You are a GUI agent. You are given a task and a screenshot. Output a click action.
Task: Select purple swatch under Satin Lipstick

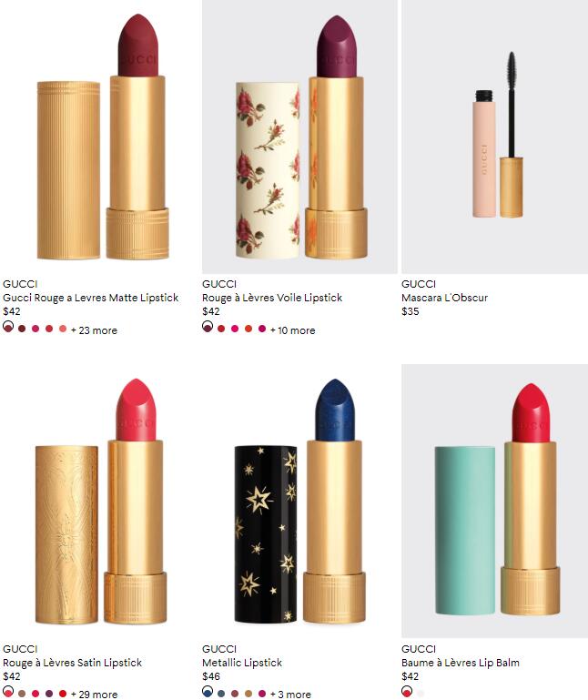coord(49,694)
